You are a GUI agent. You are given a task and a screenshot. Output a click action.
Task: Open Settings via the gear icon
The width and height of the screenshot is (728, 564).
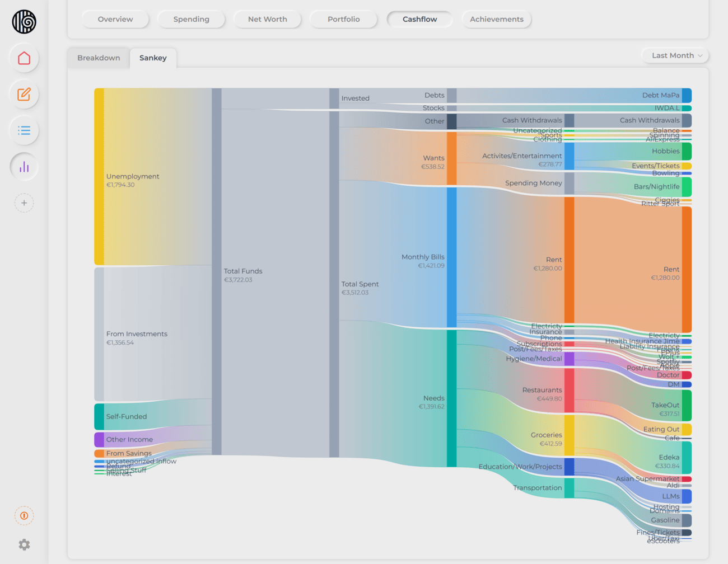pos(24,544)
